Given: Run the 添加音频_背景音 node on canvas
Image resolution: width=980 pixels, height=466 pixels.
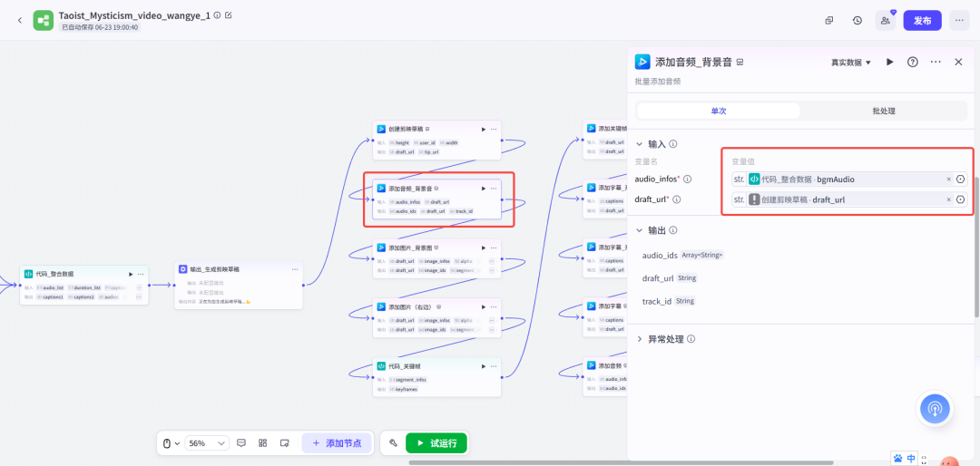Looking at the screenshot, I should click(483, 188).
